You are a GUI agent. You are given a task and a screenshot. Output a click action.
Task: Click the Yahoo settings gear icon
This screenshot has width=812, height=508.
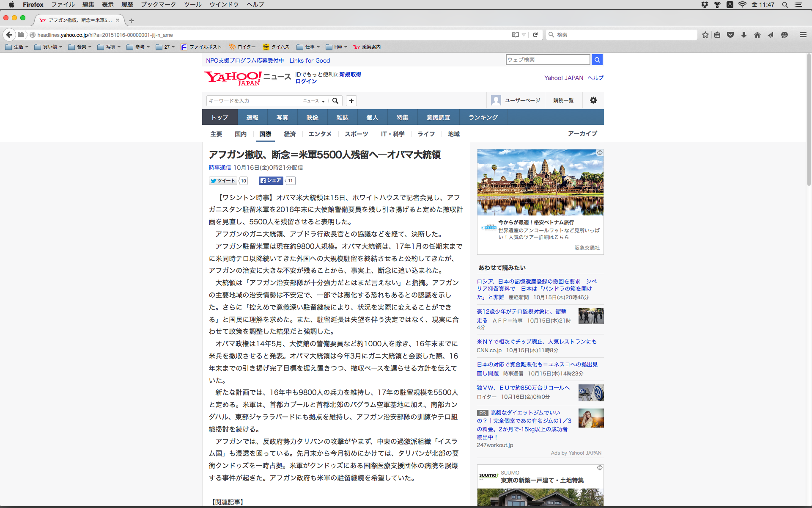coord(593,100)
